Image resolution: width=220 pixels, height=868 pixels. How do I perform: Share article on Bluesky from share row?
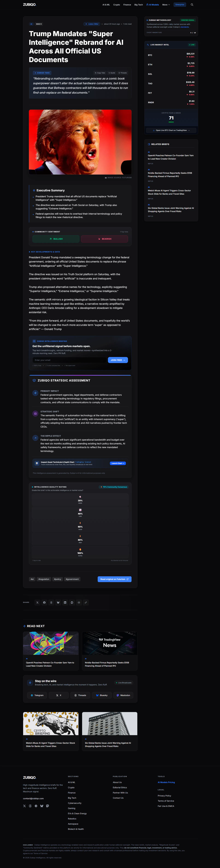[x=58, y=603]
